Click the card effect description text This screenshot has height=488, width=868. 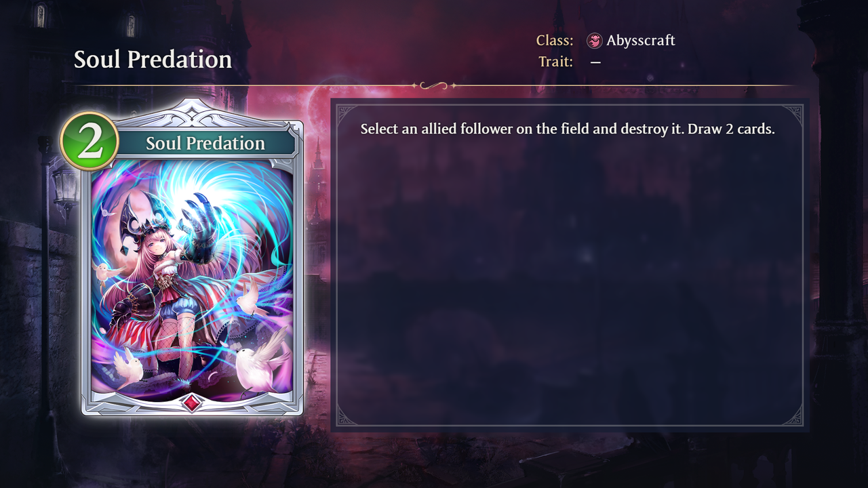tap(568, 129)
